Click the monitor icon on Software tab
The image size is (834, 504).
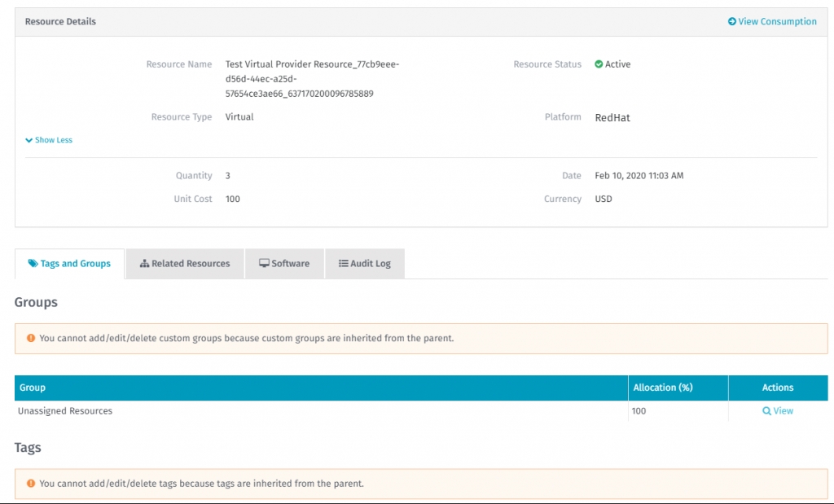tap(264, 264)
